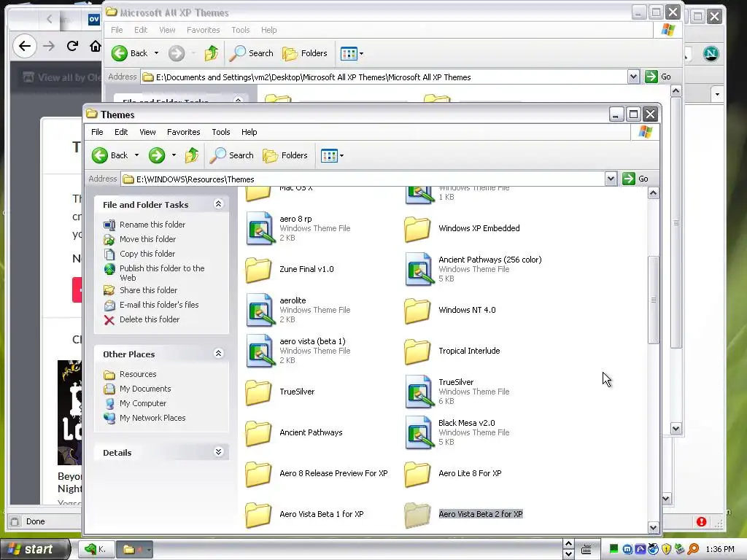
Task: Click Go button in Themes window
Action: coord(635,179)
